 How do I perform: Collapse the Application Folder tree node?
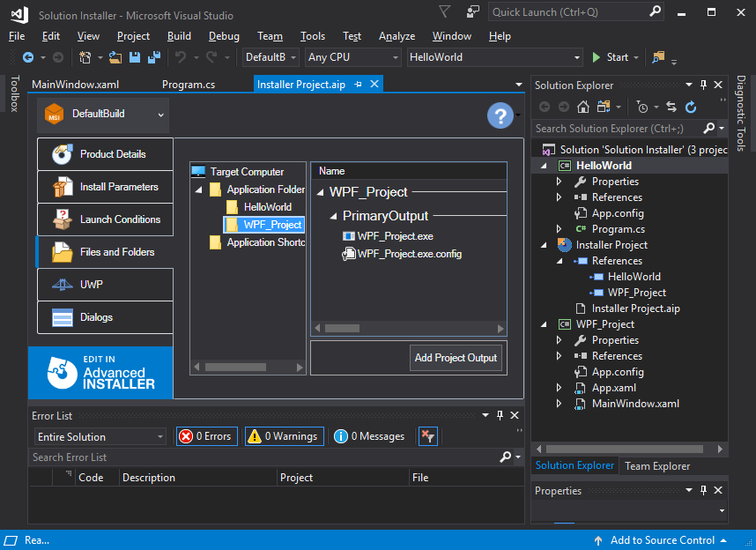coord(198,190)
